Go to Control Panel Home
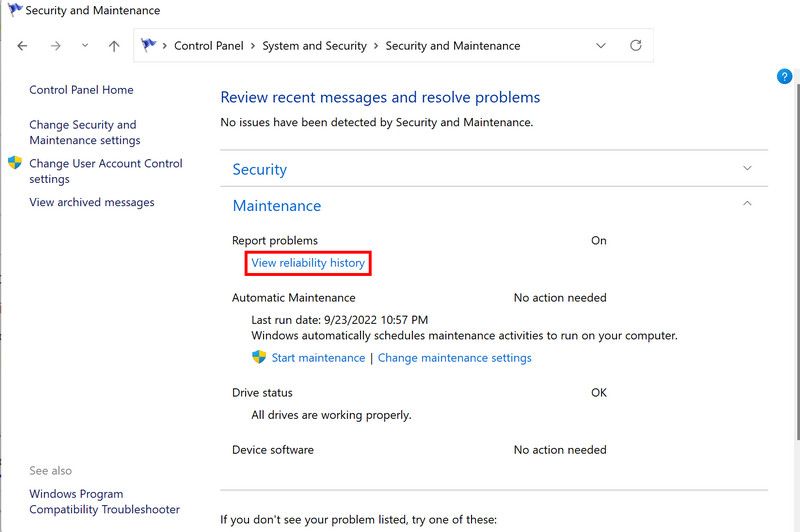Image resolution: width=800 pixels, height=532 pixels. [81, 90]
